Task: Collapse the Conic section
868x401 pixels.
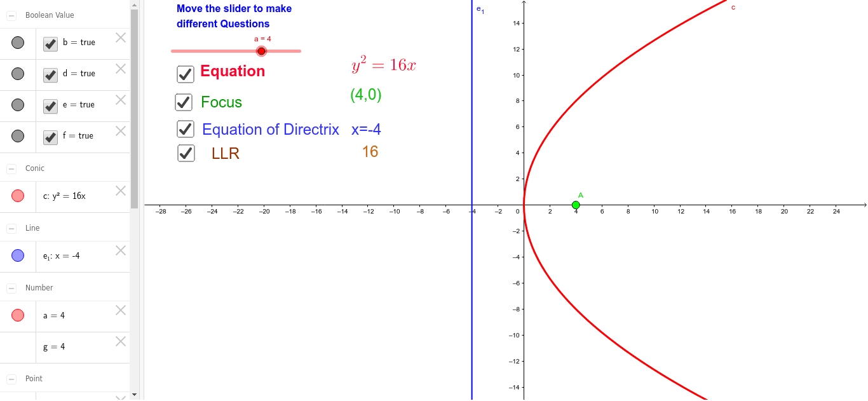Action: click(x=11, y=168)
